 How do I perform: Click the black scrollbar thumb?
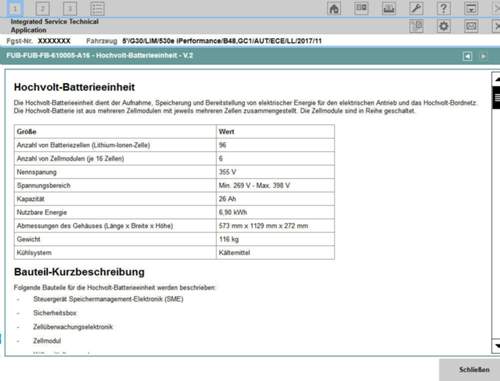(x=497, y=97)
